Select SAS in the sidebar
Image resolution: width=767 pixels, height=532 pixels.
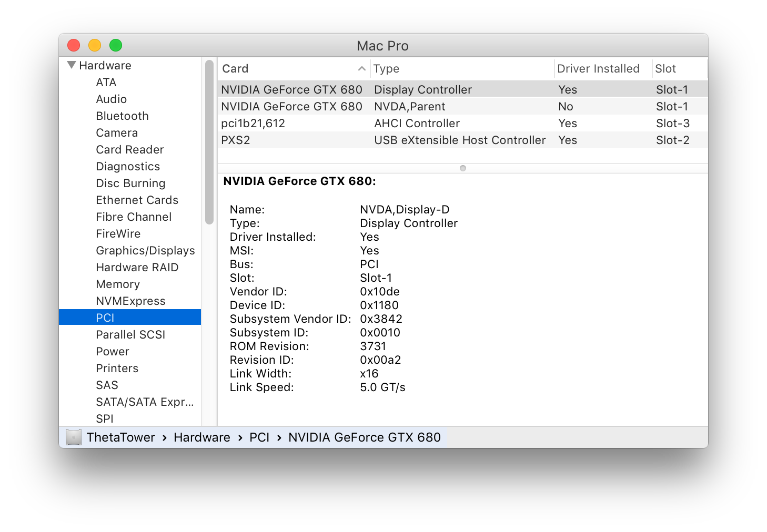click(x=107, y=385)
